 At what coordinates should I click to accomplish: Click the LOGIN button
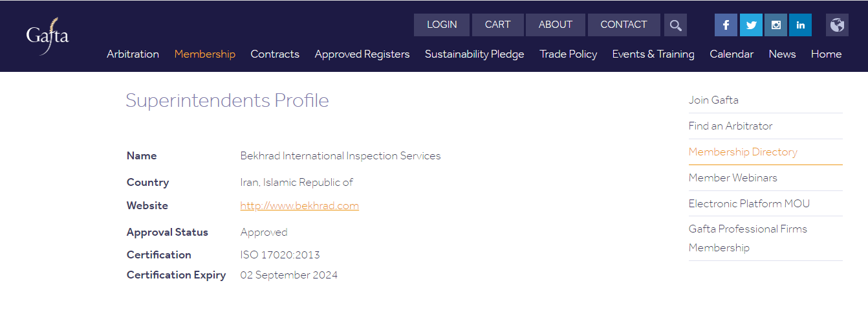(x=442, y=25)
